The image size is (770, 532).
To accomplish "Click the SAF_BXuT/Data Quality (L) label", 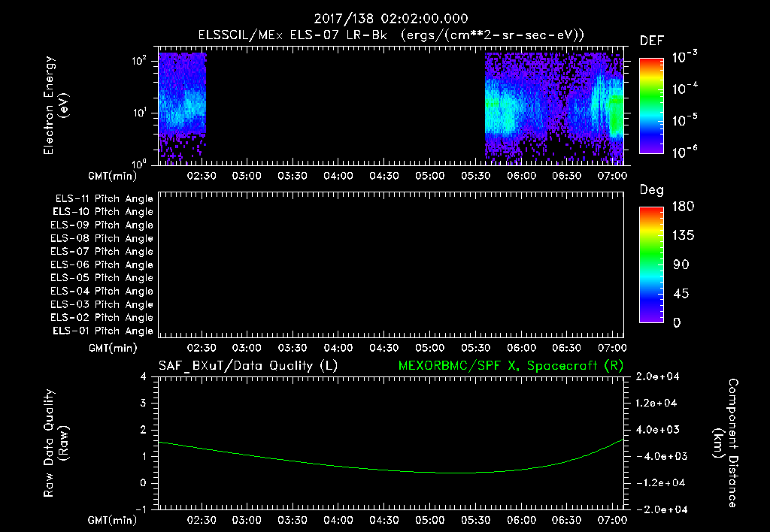I will pyautogui.click(x=248, y=366).
